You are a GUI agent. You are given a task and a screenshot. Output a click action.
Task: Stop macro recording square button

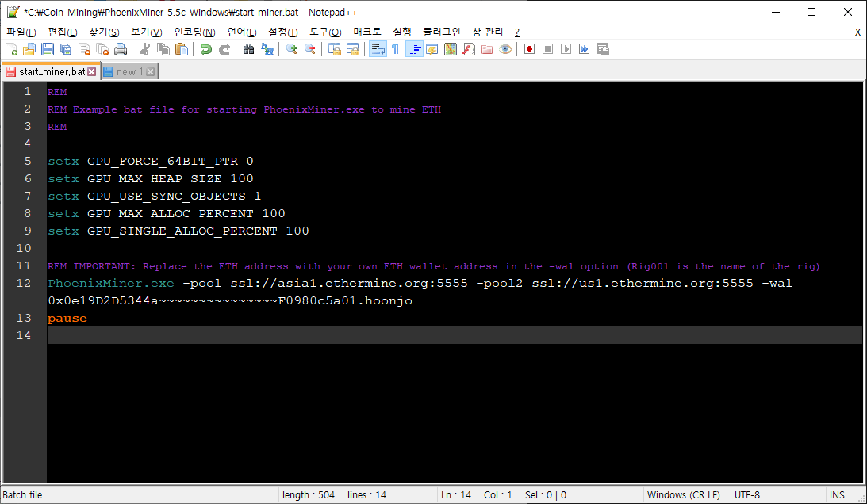[x=547, y=49]
